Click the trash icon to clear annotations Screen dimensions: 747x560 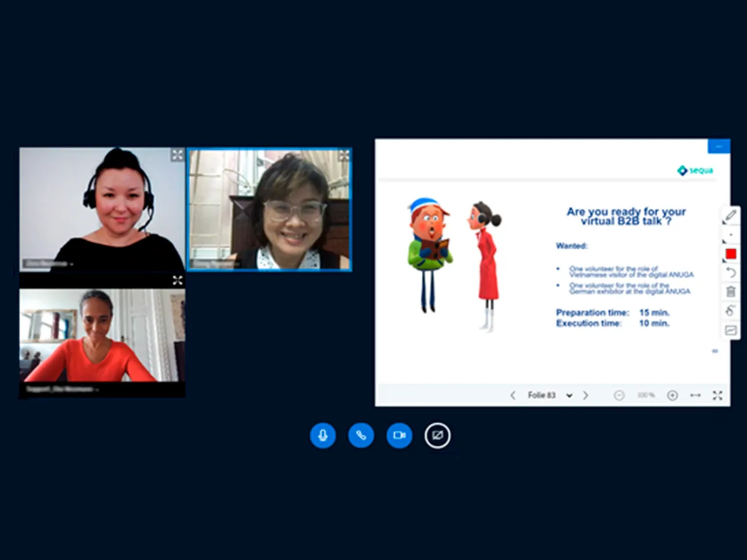pyautogui.click(x=730, y=292)
